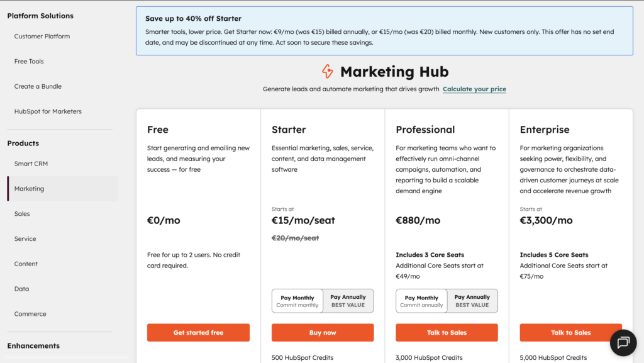Select Pay Annually for the Starter plan
The width and height of the screenshot is (644, 363).
(348, 301)
